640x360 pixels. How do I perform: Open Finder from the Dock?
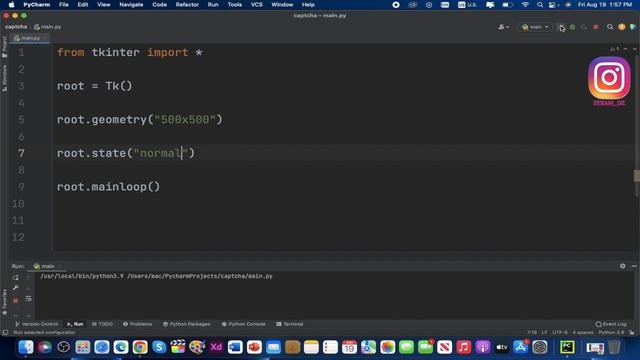(x=26, y=347)
